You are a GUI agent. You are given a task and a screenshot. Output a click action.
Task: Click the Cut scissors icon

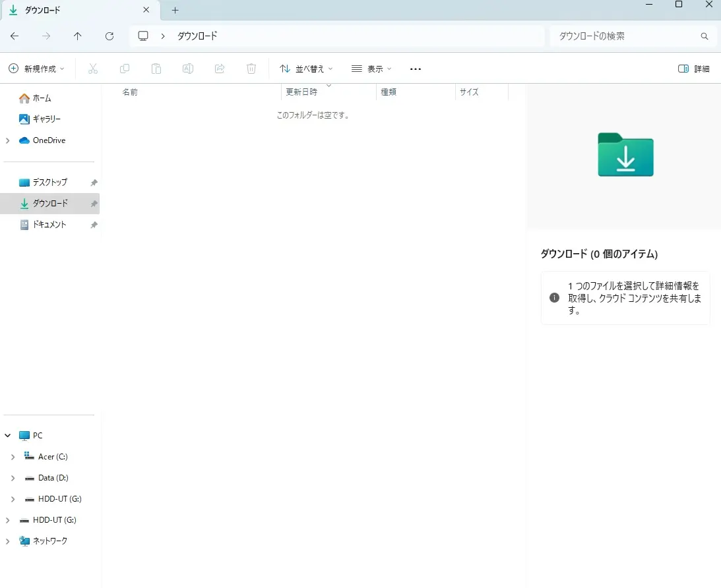93,69
